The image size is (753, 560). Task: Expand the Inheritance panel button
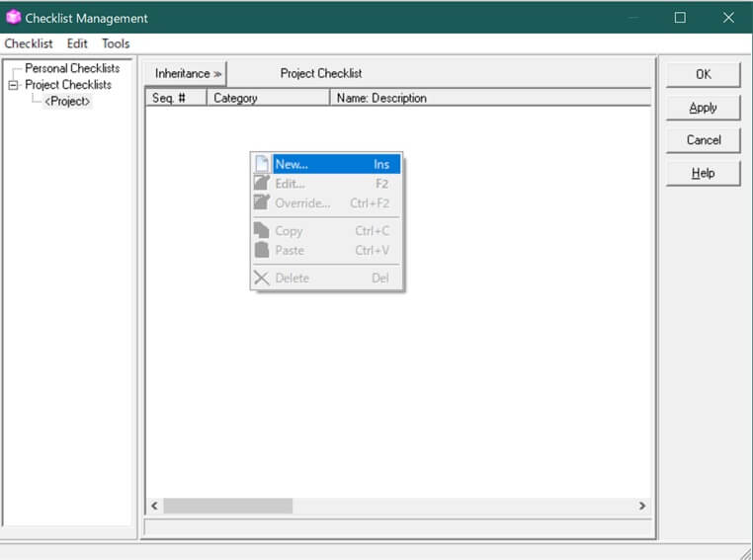click(x=188, y=73)
